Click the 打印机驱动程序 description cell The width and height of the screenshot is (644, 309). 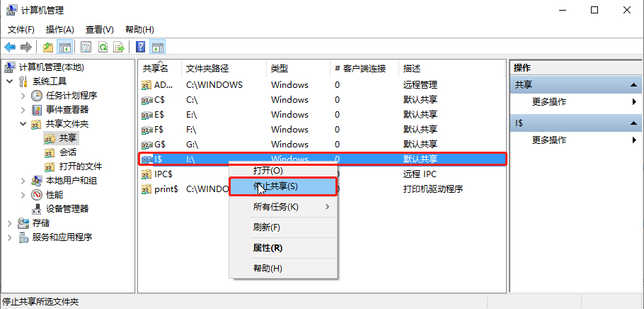point(432,189)
